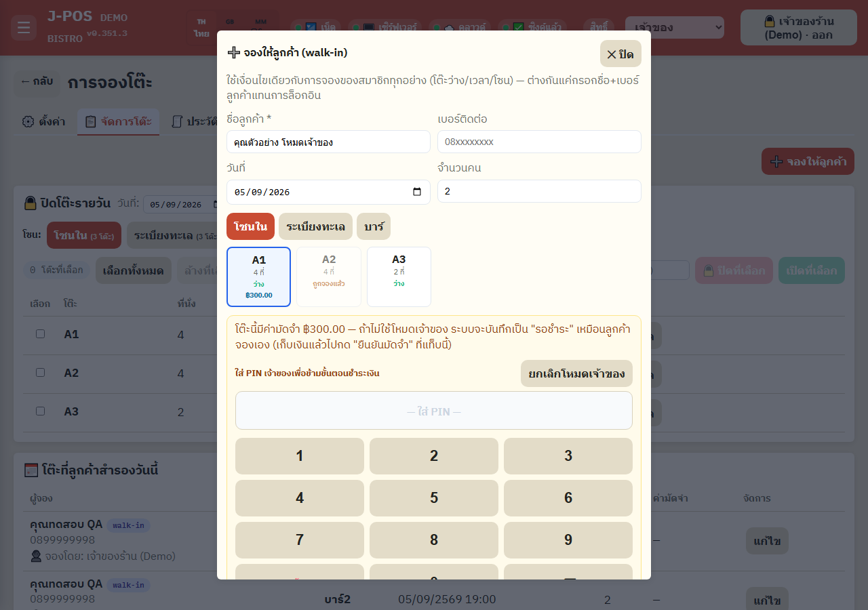The height and width of the screenshot is (610, 868).
Task: Switch language to ไทย (TH)
Action: pyautogui.click(x=201, y=28)
